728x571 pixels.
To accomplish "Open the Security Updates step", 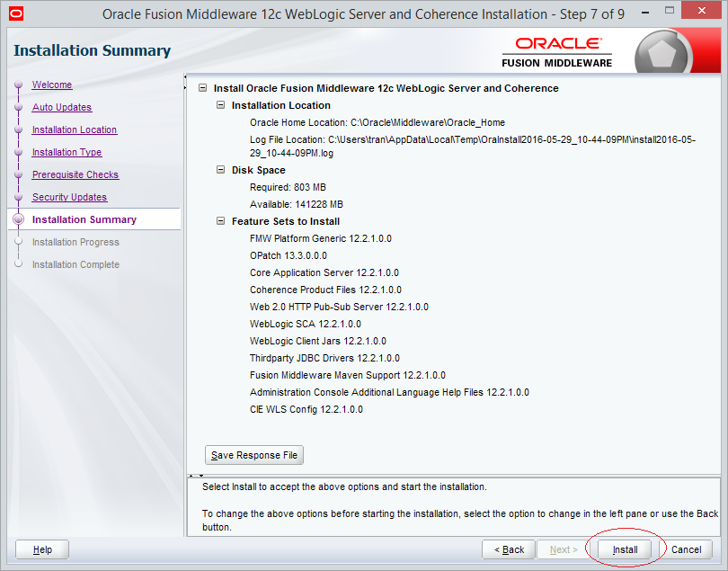I will tap(69, 197).
